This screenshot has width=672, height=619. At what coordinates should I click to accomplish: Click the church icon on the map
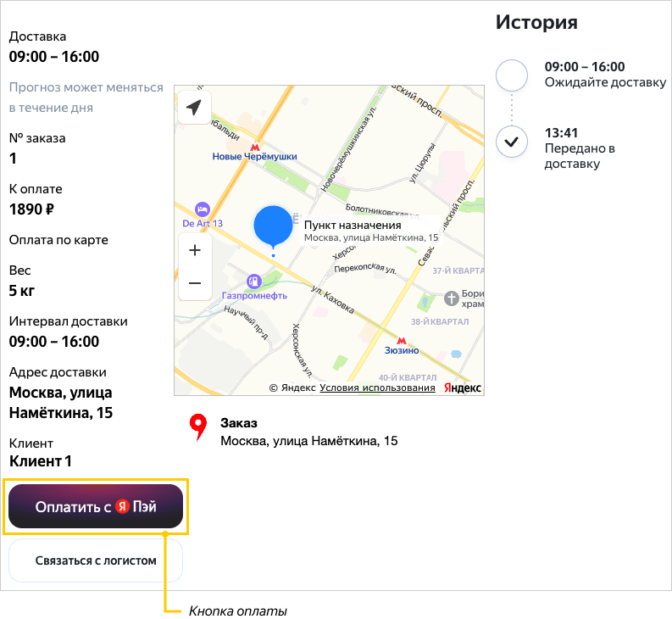pos(452,297)
